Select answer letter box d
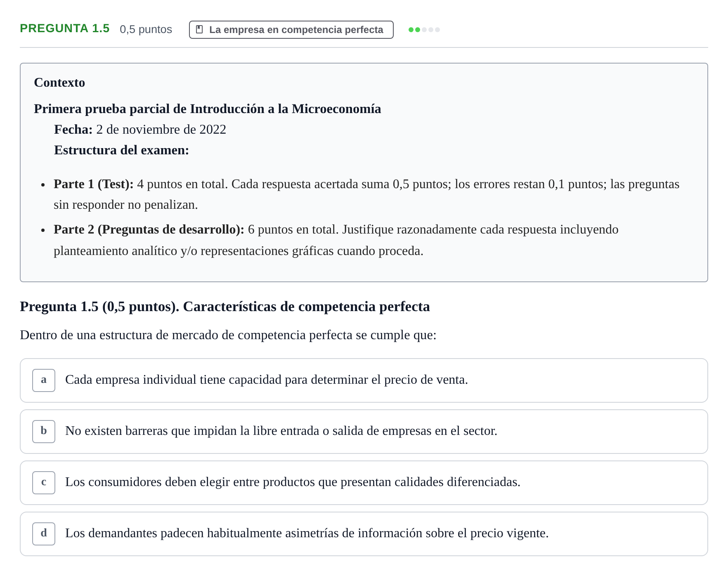728x576 pixels. pos(44,534)
